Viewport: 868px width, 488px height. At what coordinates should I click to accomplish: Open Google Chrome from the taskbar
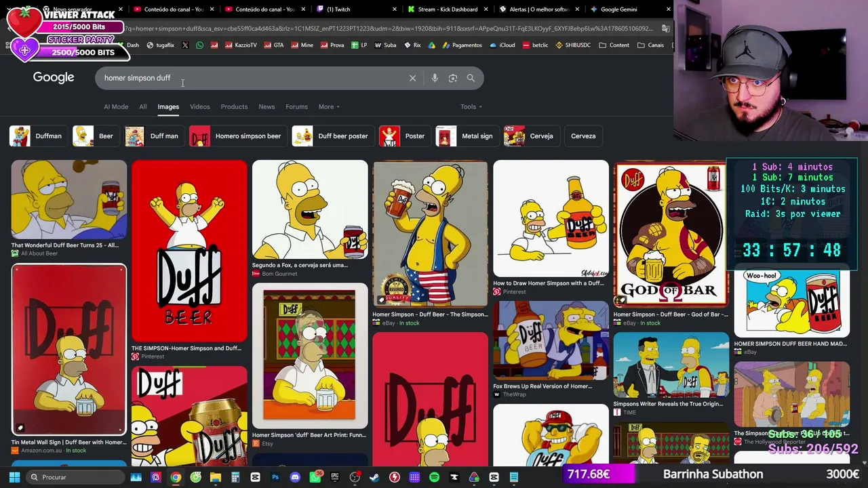point(176,477)
